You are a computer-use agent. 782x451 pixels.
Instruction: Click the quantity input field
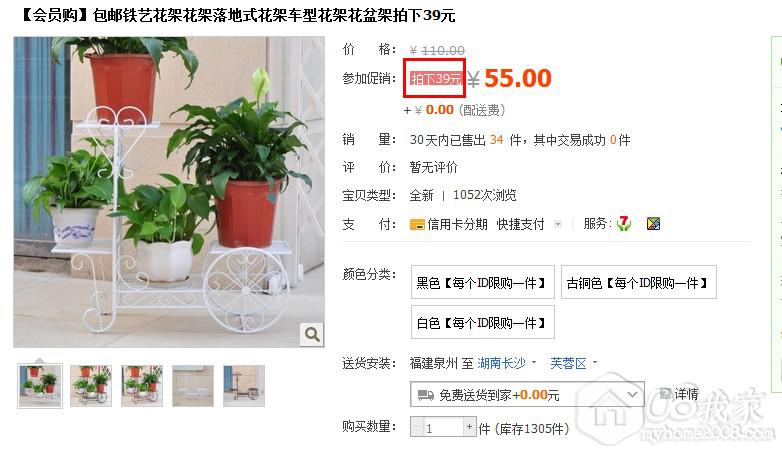pyautogui.click(x=443, y=427)
